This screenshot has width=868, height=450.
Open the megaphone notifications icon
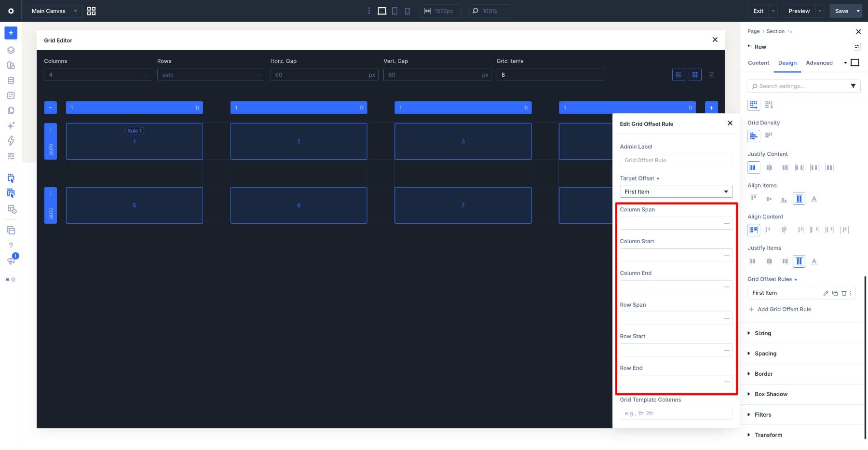pyautogui.click(x=11, y=261)
